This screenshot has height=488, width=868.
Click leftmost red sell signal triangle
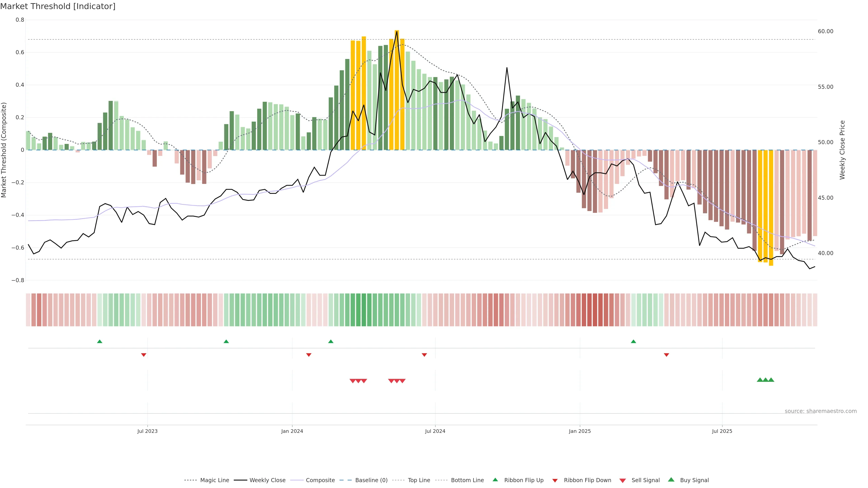pos(353,381)
